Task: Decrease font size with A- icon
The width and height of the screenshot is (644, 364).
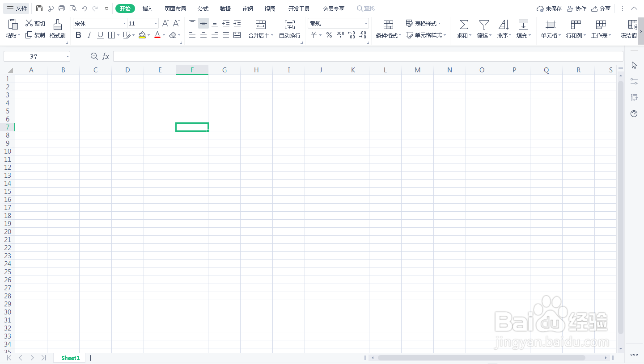Action: point(177,23)
